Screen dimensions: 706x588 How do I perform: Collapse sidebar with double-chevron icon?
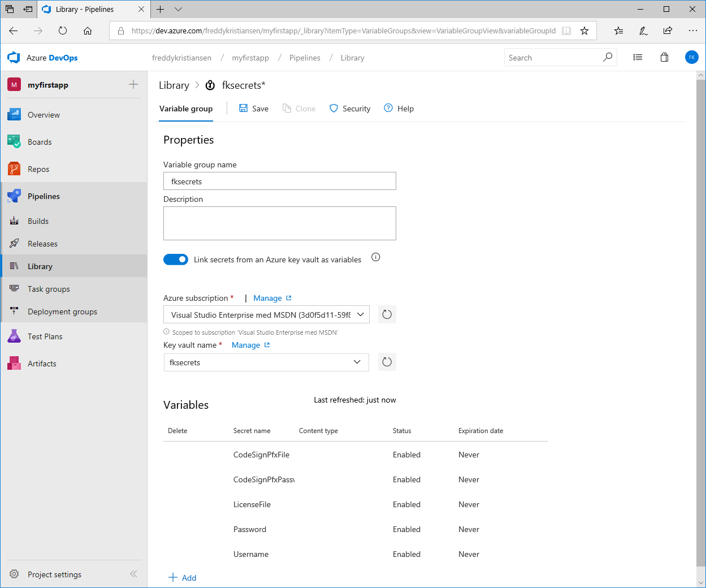(133, 574)
